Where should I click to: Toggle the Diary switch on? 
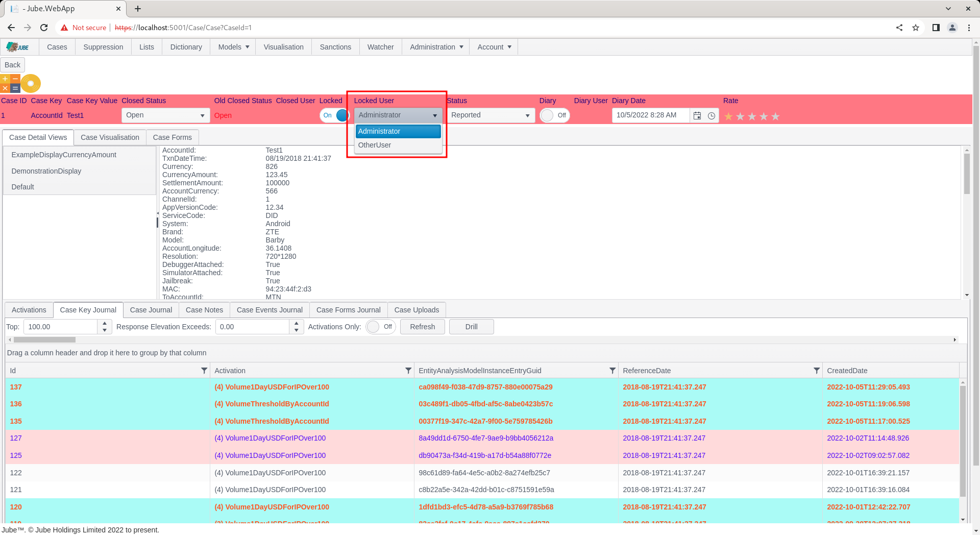[x=554, y=115]
